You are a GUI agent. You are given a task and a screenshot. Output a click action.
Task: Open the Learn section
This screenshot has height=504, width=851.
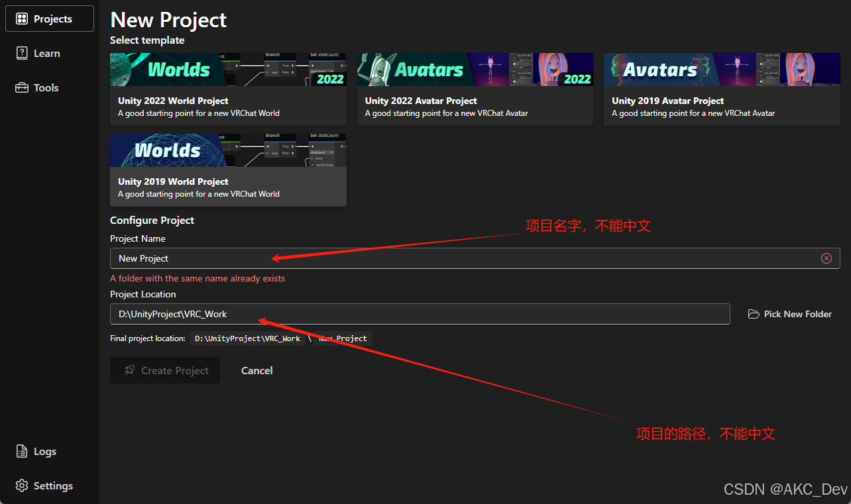coord(50,53)
